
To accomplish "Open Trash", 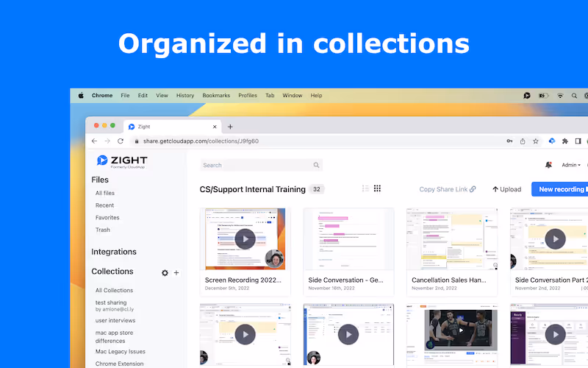I will pos(103,230).
